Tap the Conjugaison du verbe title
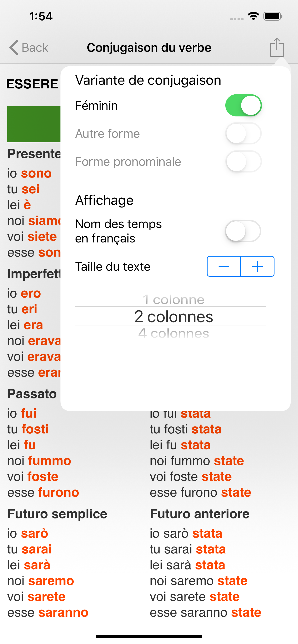298x644 pixels. click(149, 47)
